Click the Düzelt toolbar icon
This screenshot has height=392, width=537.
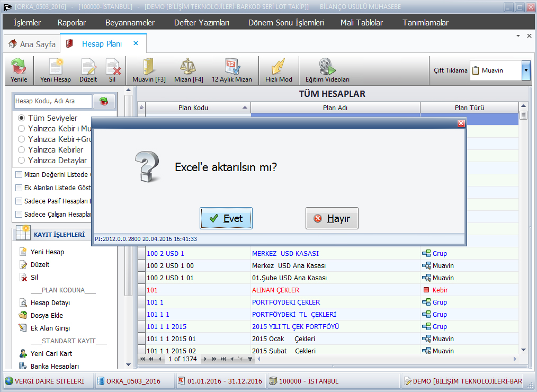coord(88,70)
